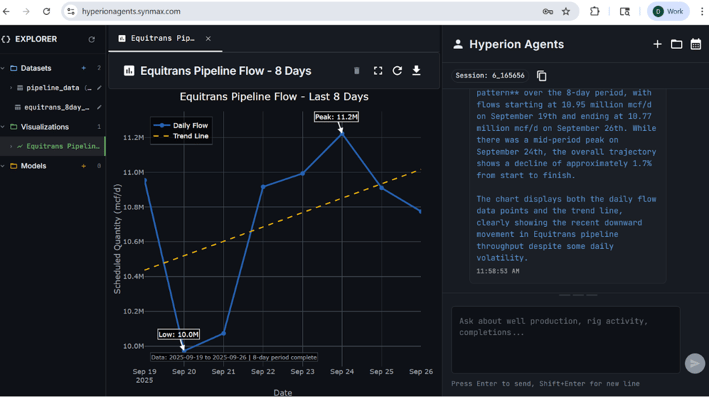Open chart in fullscreen mode
Screen dimensions: 709x397
378,71
